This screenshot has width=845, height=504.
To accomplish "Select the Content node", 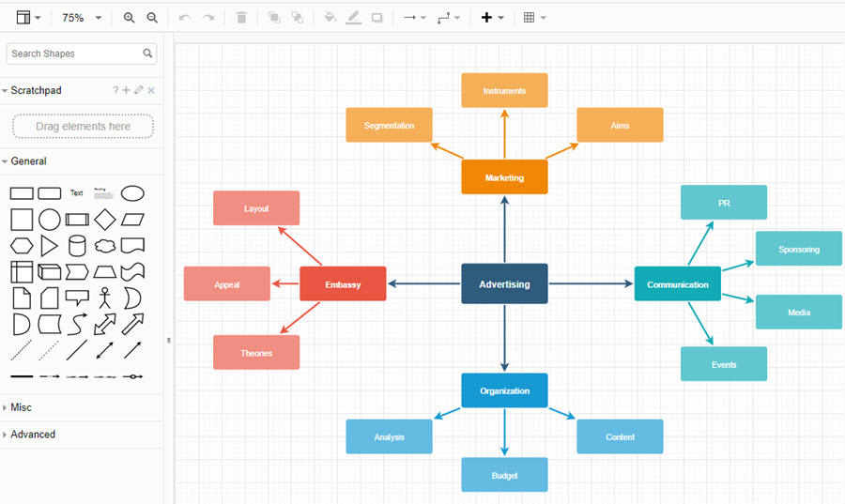I will [620, 436].
